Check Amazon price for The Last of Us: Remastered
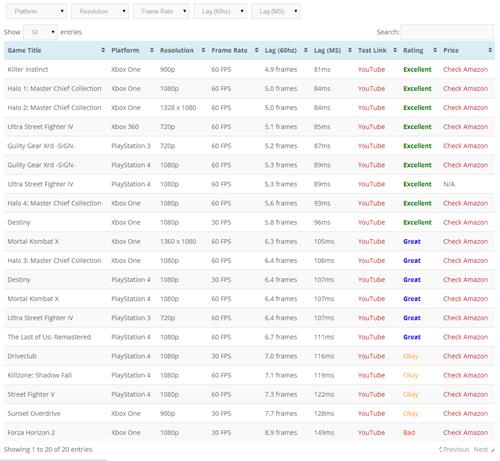The width and height of the screenshot is (500, 461). (x=465, y=337)
